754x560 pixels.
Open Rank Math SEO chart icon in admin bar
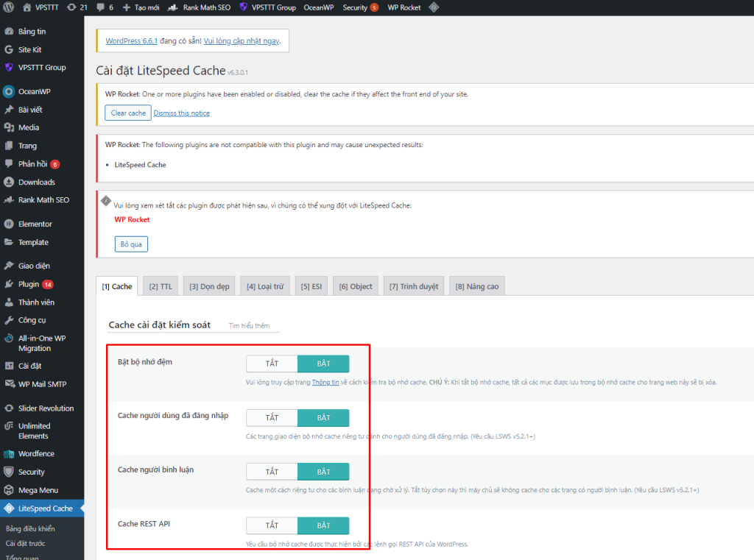(173, 7)
